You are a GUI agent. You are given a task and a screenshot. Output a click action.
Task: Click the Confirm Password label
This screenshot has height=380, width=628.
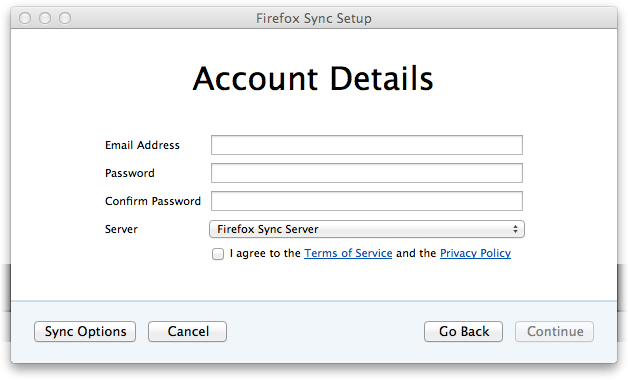(x=153, y=201)
